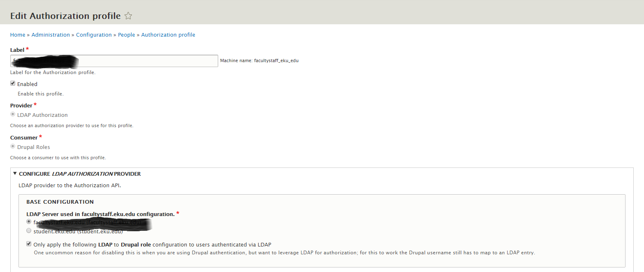This screenshot has width=644, height=272.
Task: Click 'LDAP Server used in facultystaff.eku.edu configuration.' label
Action: coord(100,214)
